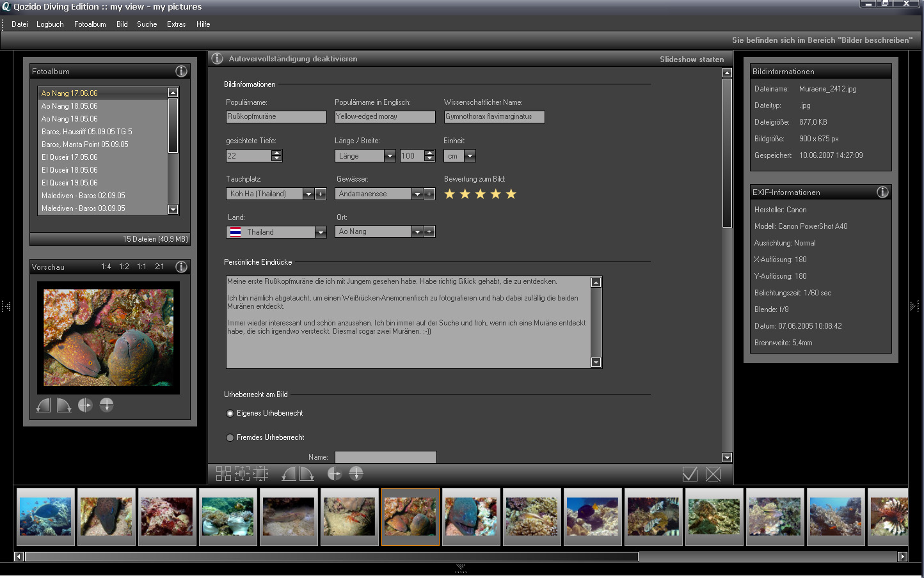Open the Fotoalbum menu
Viewport: 924px width, 578px height.
pyautogui.click(x=90, y=24)
